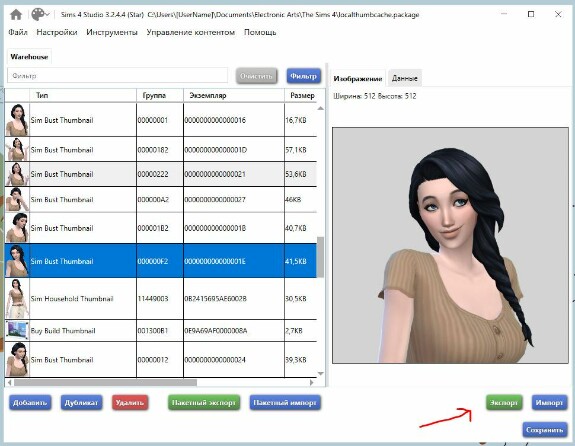Click the Дубликат button
The height and width of the screenshot is (446, 575).
click(x=81, y=402)
